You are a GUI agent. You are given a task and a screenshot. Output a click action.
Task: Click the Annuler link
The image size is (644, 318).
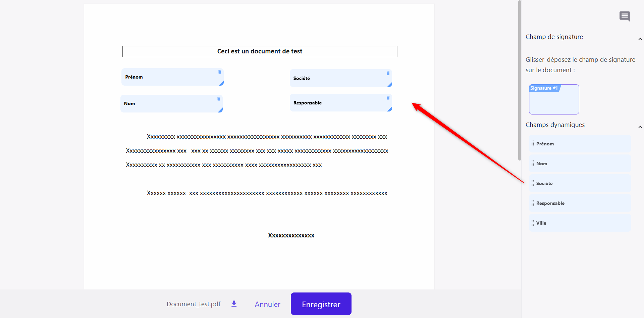point(267,304)
